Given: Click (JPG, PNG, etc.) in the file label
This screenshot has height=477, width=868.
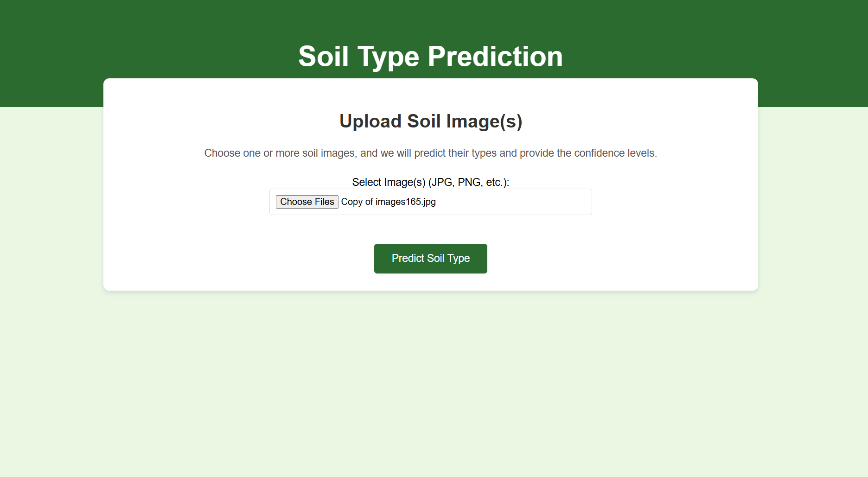Looking at the screenshot, I should point(468,182).
